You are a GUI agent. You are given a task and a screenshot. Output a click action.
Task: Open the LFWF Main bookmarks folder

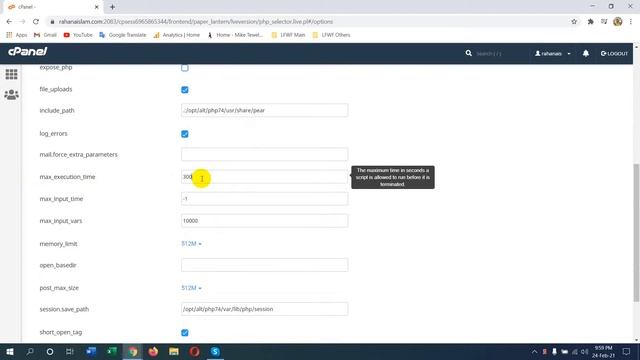pyautogui.click(x=288, y=35)
